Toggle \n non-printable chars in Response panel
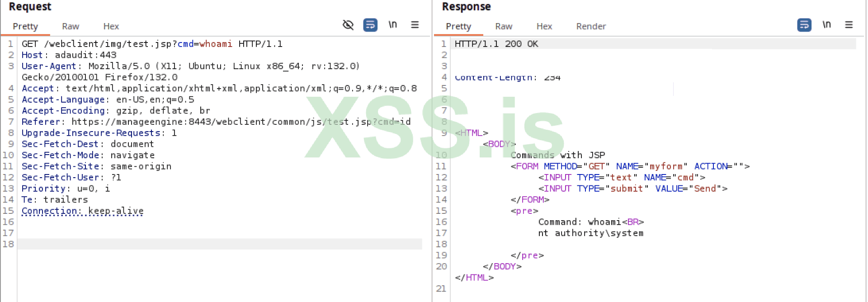This screenshot has height=302, width=868. (826, 25)
